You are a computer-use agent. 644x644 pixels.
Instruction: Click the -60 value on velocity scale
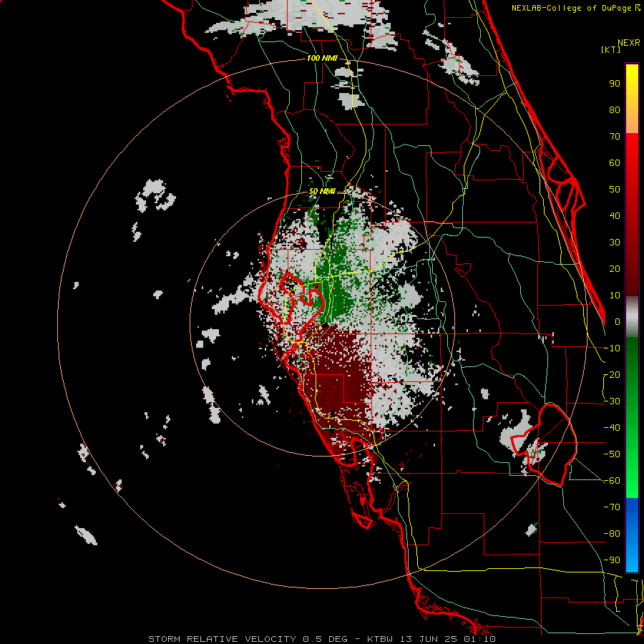tap(612, 481)
